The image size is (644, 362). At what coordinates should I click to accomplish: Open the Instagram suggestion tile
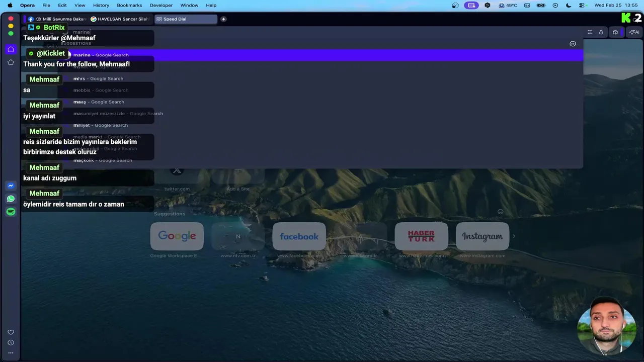(482, 236)
